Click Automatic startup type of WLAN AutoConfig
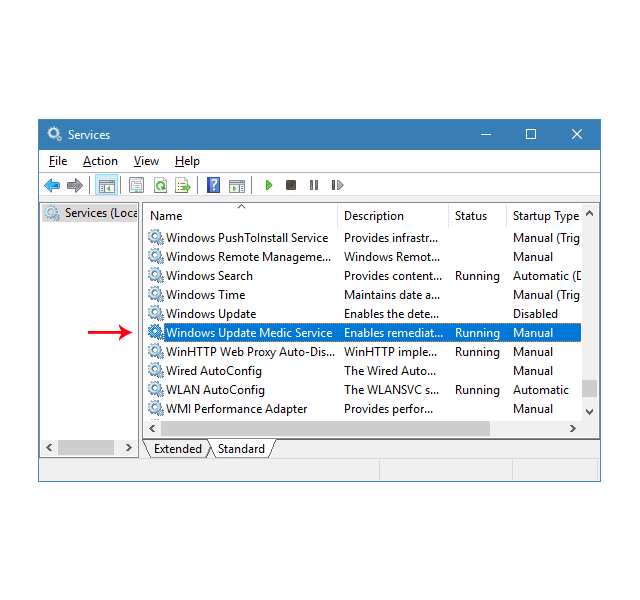This screenshot has height=600, width=640. click(x=541, y=390)
